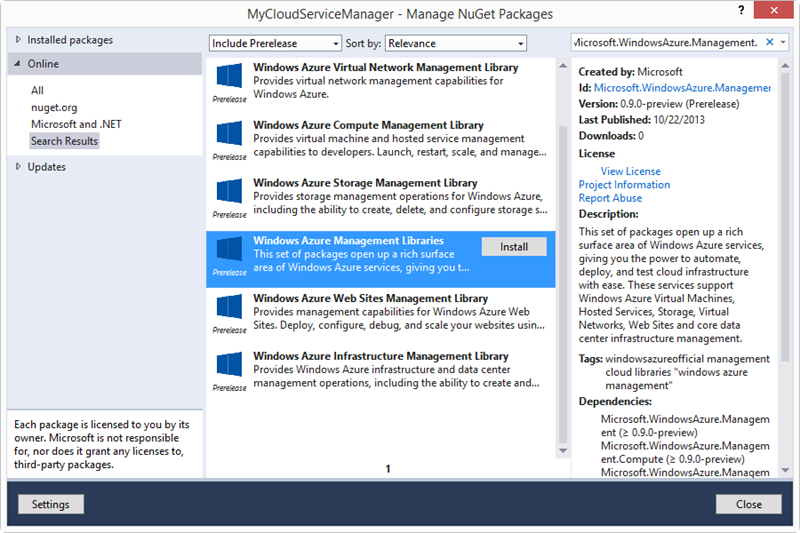Expand the Updates section

tap(18, 166)
